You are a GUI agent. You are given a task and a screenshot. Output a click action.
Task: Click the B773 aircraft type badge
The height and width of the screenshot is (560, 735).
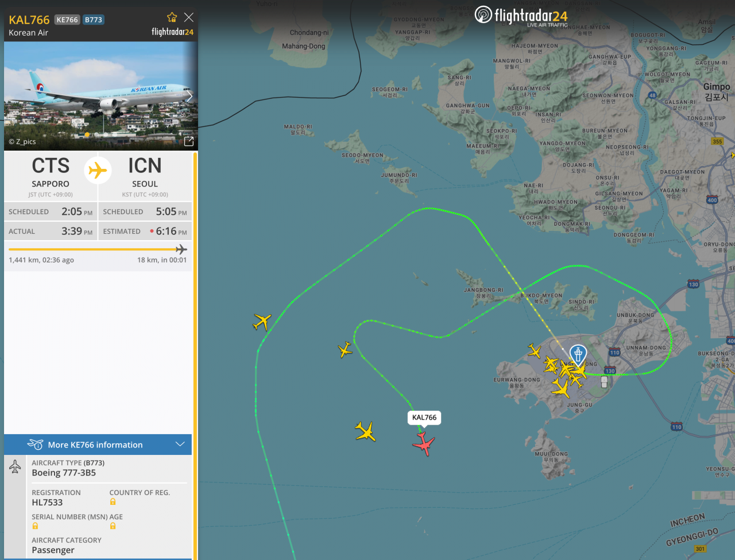pos(94,20)
